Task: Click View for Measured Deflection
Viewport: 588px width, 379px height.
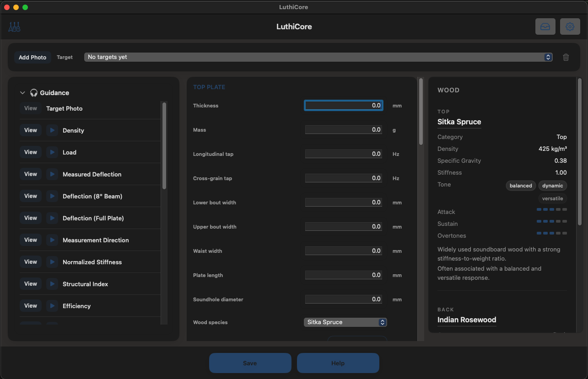Action: pos(31,174)
